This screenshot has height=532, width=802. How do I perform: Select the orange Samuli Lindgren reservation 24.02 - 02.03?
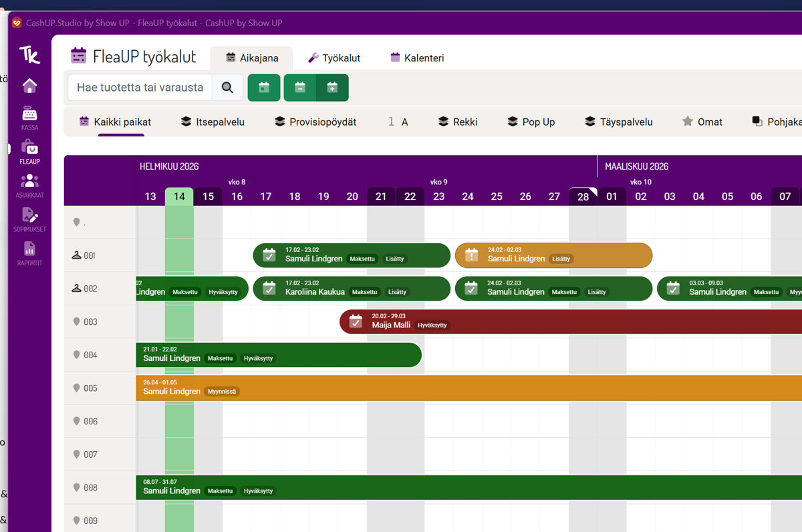(x=553, y=255)
